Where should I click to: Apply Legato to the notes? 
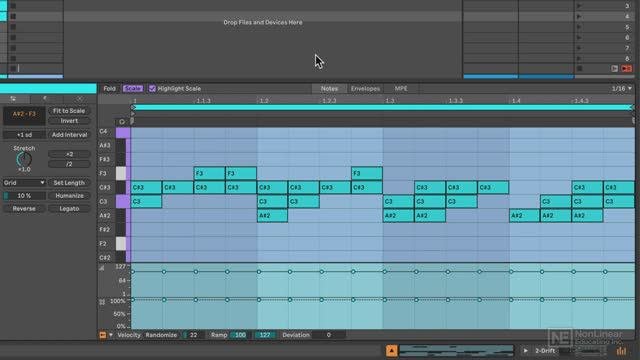[69, 209]
